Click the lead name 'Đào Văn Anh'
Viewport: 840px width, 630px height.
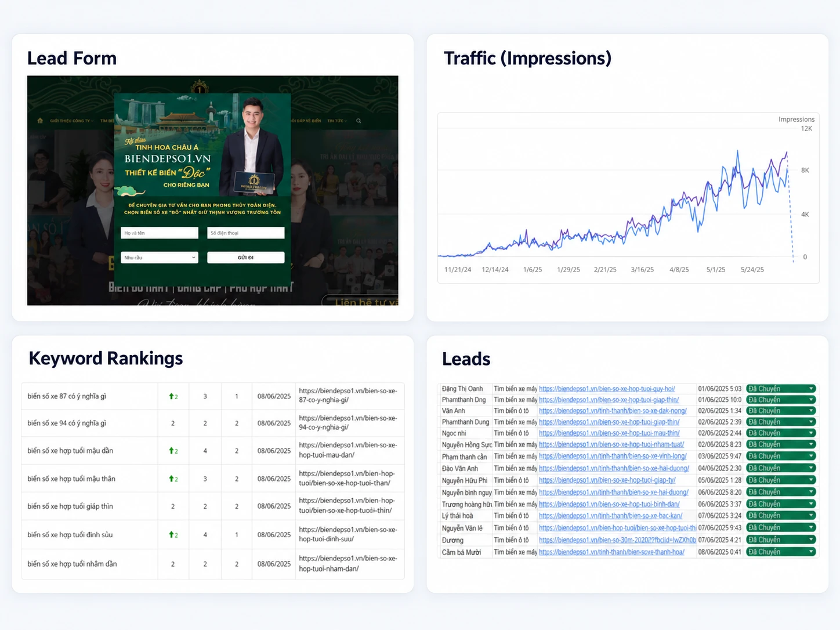460,468
